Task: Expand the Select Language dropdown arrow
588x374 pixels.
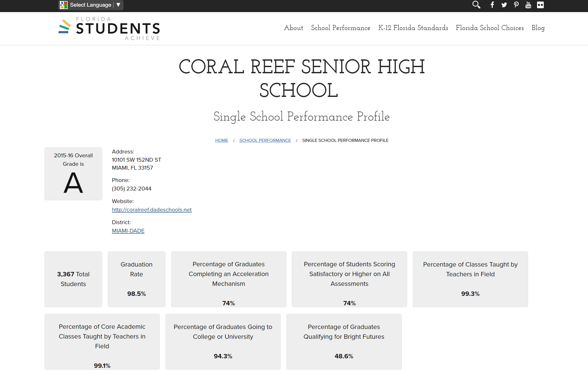Action: (118, 5)
